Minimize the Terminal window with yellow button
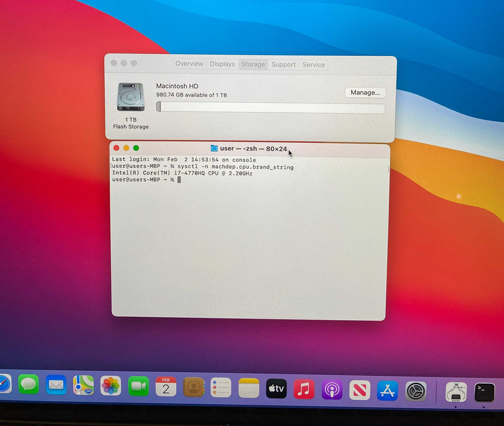 [127, 148]
